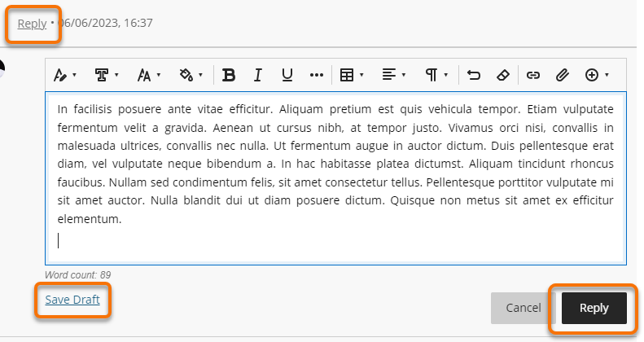Viewport: 644px width, 342px height.
Task: Show more formatting options ellipsis
Action: coord(316,75)
